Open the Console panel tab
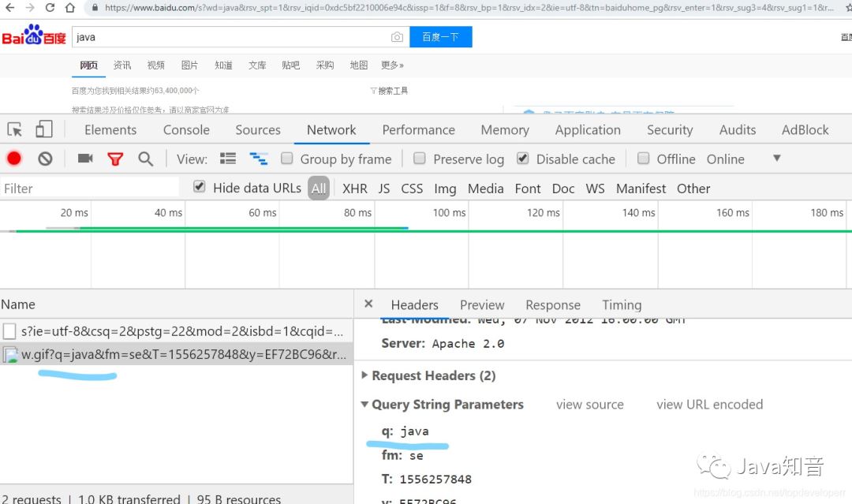Image resolution: width=852 pixels, height=504 pixels. pos(186,130)
